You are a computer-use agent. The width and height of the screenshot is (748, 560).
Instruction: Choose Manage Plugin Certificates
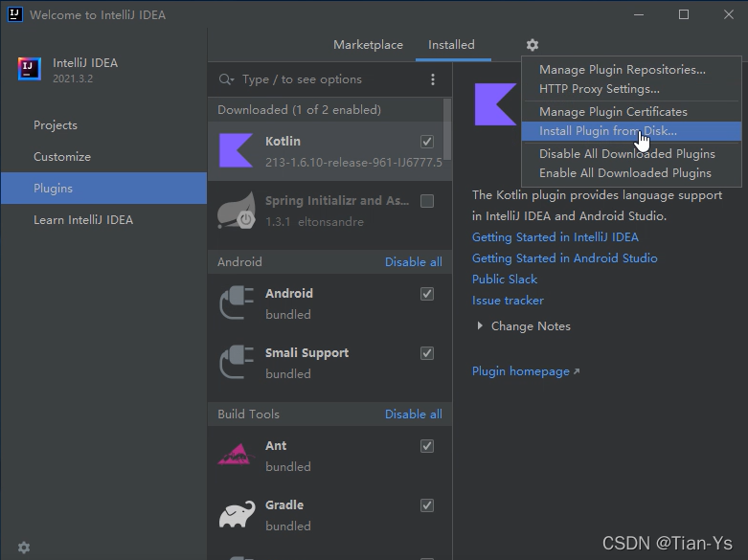631,112
